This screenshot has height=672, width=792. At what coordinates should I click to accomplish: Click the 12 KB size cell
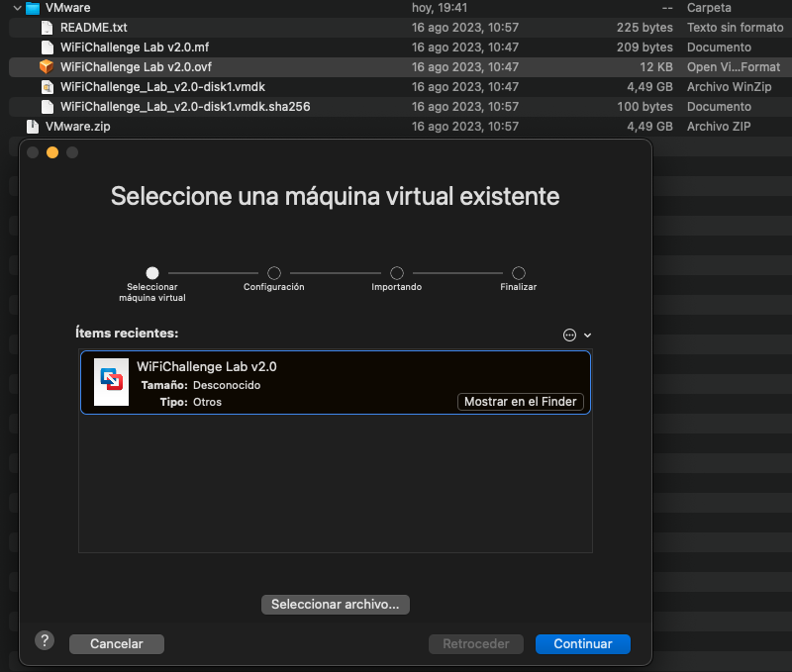656,67
